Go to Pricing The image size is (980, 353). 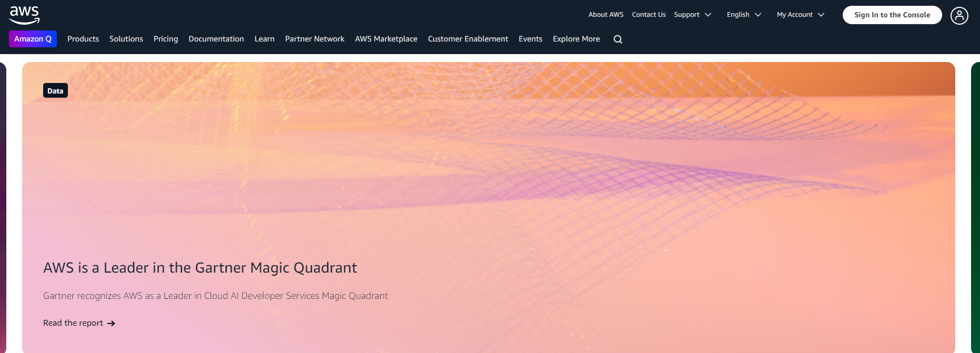[x=166, y=39]
